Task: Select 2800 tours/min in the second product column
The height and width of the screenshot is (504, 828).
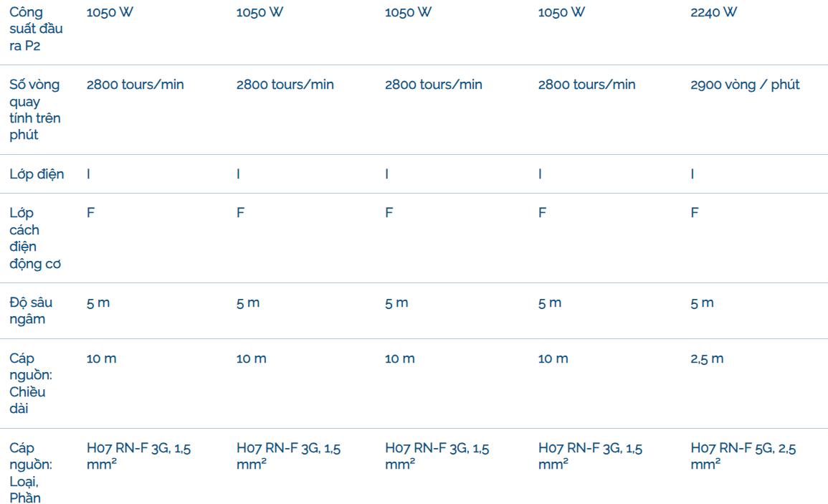Action: pos(285,85)
